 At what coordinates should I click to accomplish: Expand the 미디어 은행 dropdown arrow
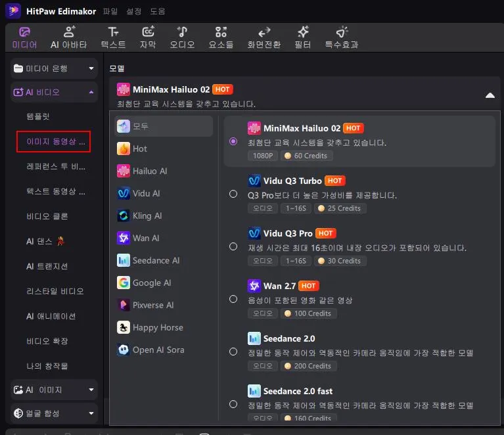tap(91, 68)
